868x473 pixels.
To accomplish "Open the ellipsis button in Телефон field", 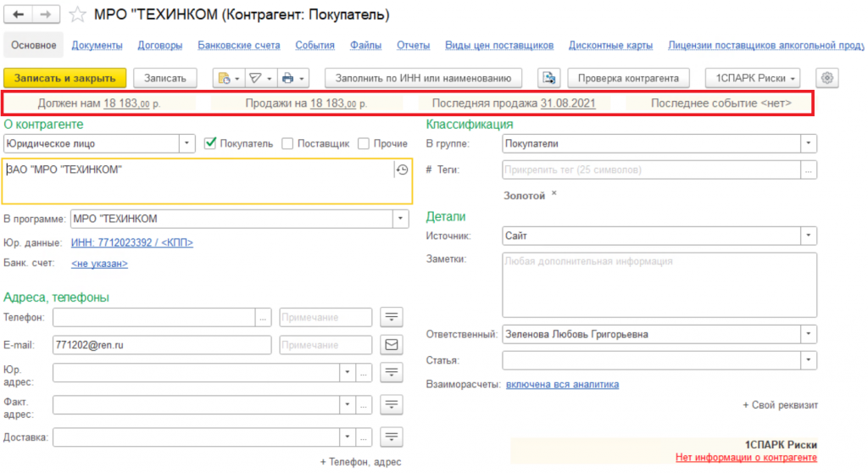I will coord(263,317).
